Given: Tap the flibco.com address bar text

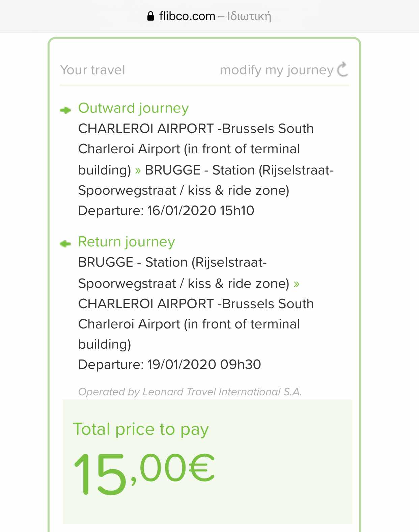Looking at the screenshot, I should click(187, 16).
